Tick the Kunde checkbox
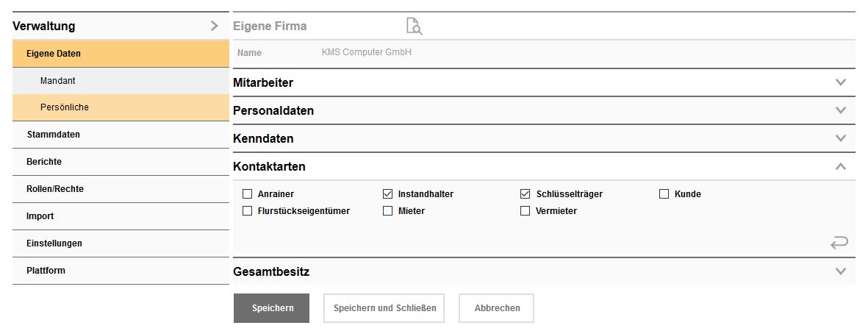The width and height of the screenshot is (868, 331). (x=664, y=194)
